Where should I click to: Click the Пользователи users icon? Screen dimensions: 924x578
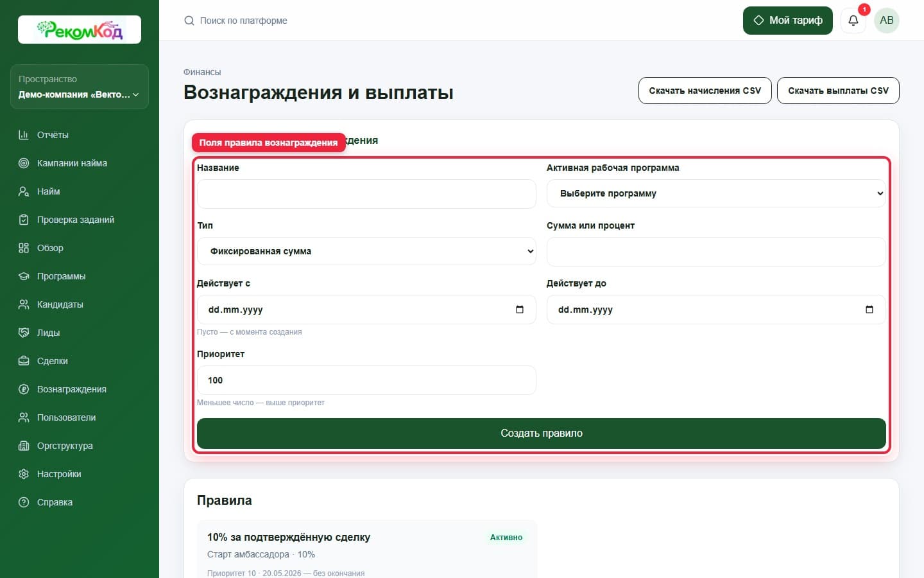tap(24, 417)
